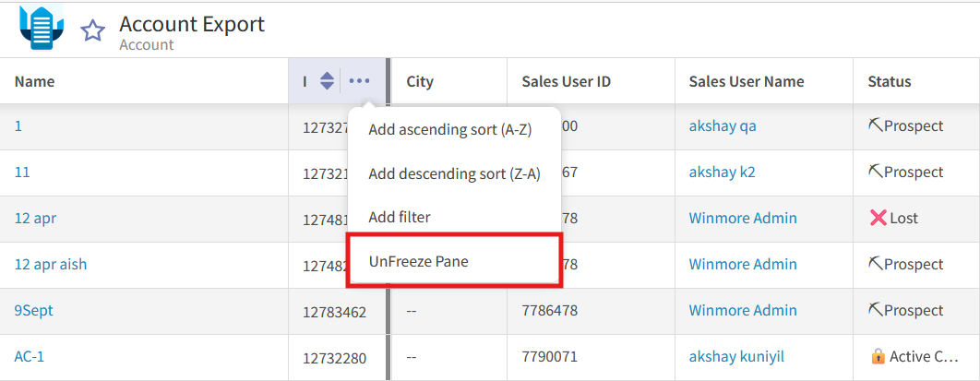Viewport: 980px width, 381px height.
Task: Open the account named 12 apr aish
Action: click(x=51, y=264)
